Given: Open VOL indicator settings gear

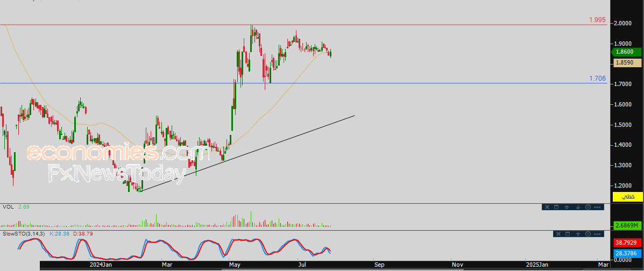Looking at the screenshot, I should [x=588, y=208].
